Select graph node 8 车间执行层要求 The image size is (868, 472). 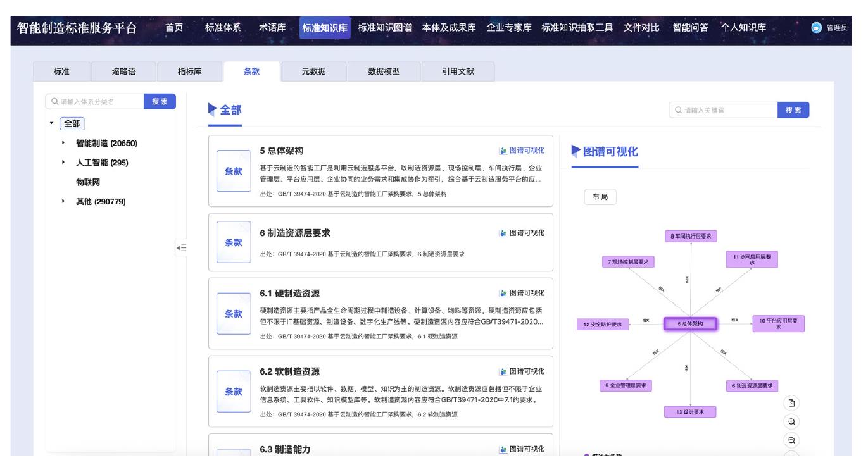[691, 235]
